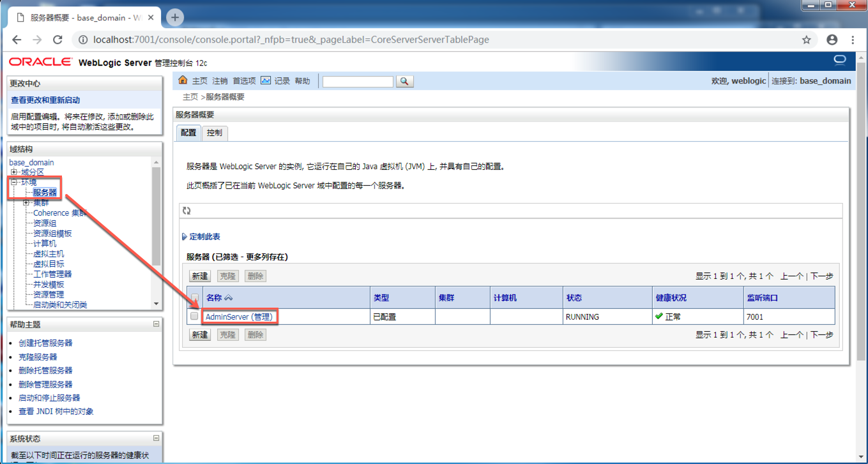The height and width of the screenshot is (464, 868).
Task: Open the browser profile avatar icon
Action: [832, 40]
